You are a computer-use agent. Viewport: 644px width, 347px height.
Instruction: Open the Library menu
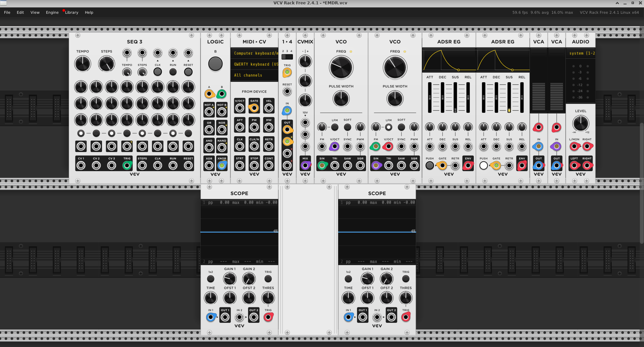pos(71,12)
